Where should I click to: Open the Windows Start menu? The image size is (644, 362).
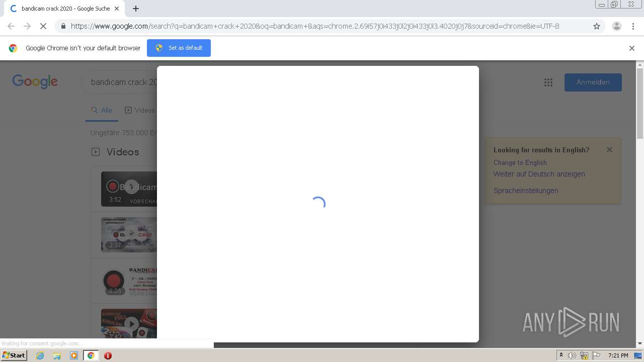point(14,355)
